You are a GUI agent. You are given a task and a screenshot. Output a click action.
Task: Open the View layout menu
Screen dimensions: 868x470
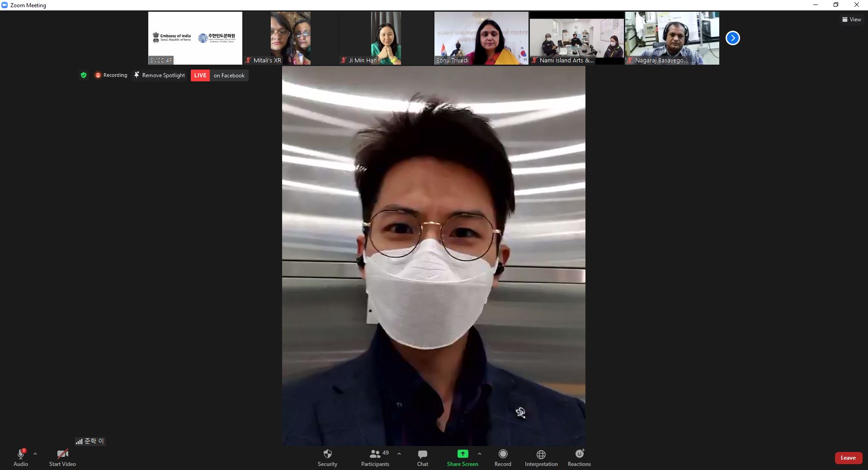(851, 19)
